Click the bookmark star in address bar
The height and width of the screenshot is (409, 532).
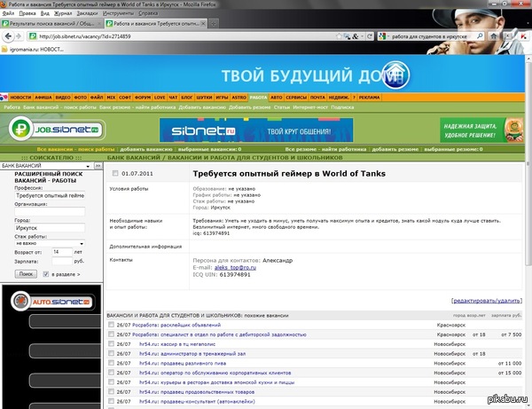tap(339, 36)
